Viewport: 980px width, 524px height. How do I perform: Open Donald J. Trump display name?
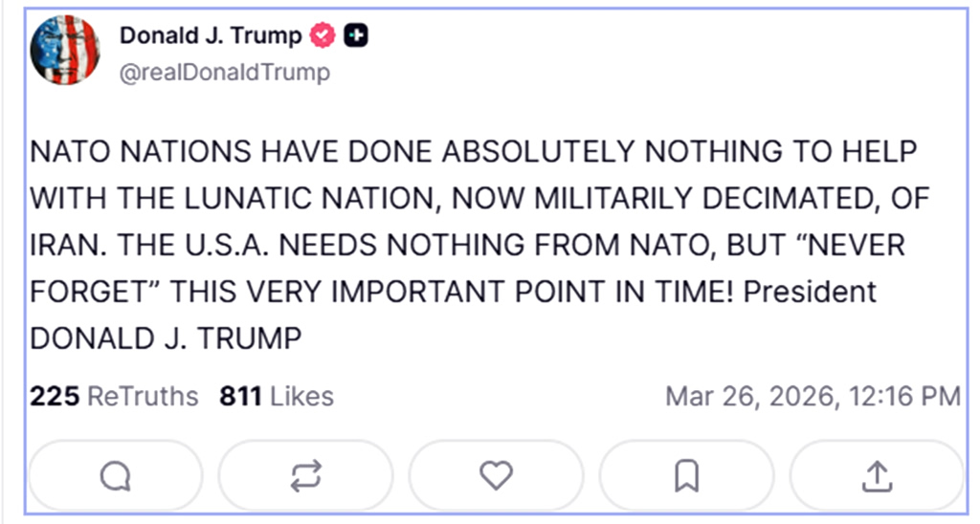pos(211,36)
